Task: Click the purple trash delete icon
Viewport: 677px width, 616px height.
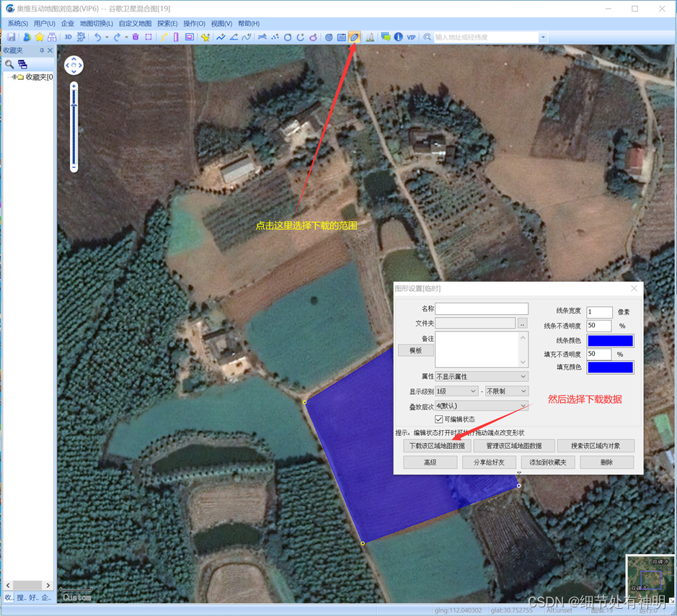Action: [136, 37]
